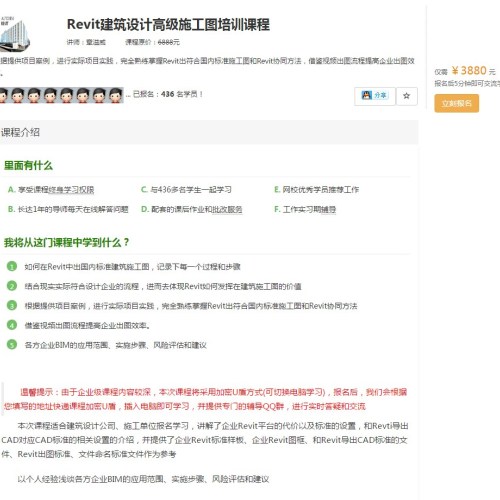This screenshot has width=500, height=500.
Task: Click the green number 3 bullet icon
Action: pos(12,305)
